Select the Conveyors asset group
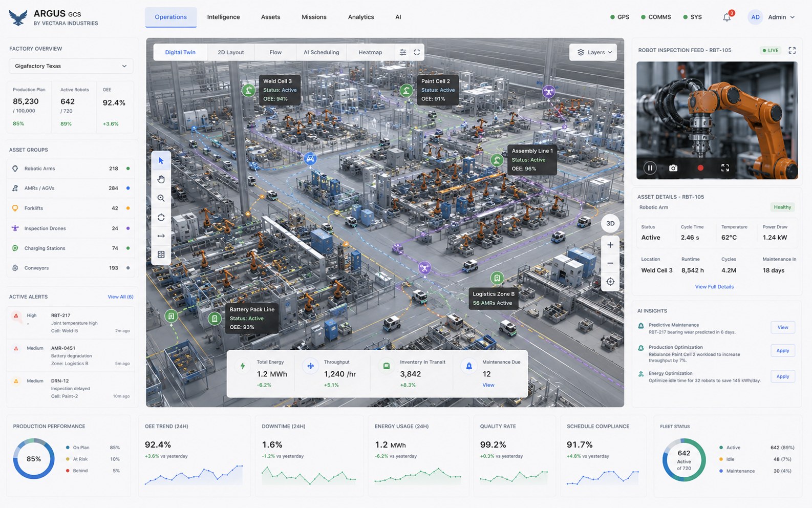The image size is (812, 508). pos(71,268)
